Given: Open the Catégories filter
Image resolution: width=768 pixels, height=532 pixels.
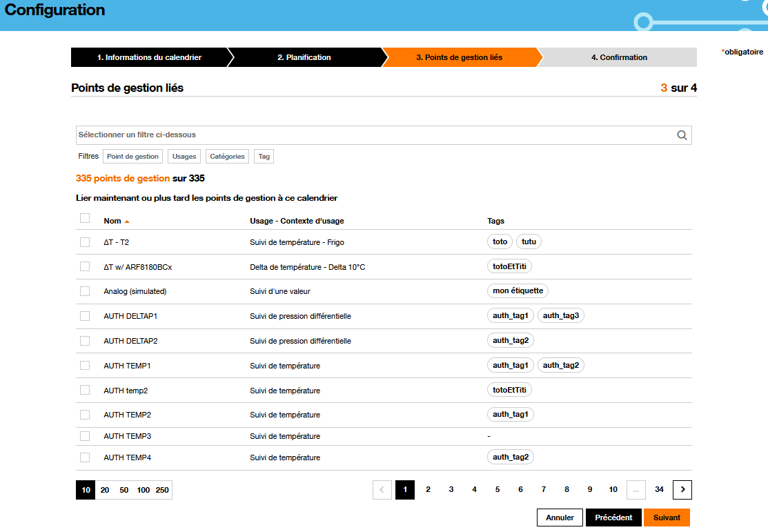Looking at the screenshot, I should 227,156.
